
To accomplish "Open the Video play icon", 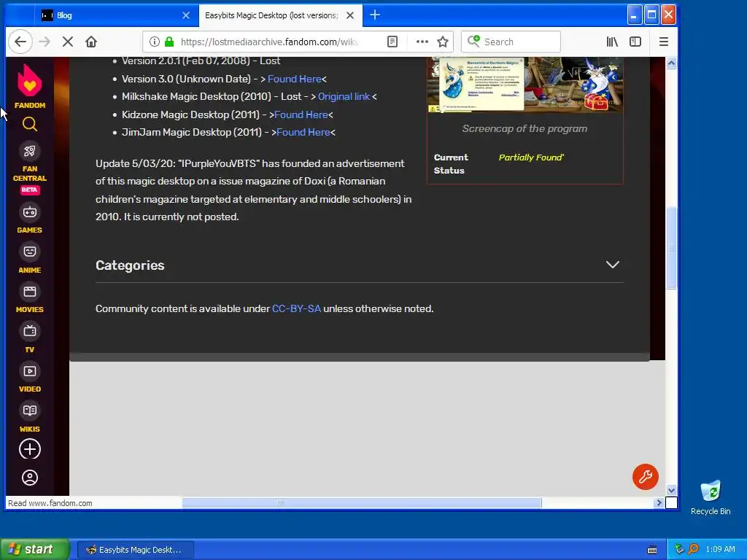I will [29, 371].
